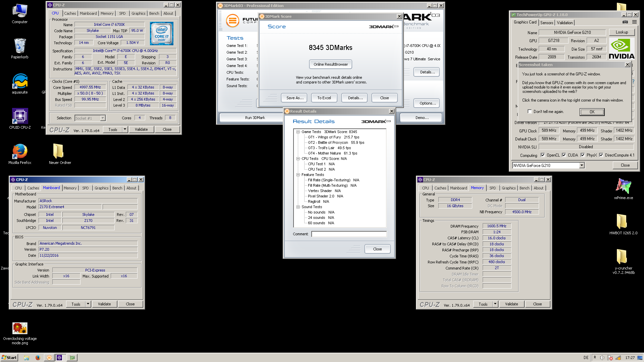Image resolution: width=644 pixels, height=362 pixels.
Task: Collapse the CPU Tests tree node
Action: 298,159
